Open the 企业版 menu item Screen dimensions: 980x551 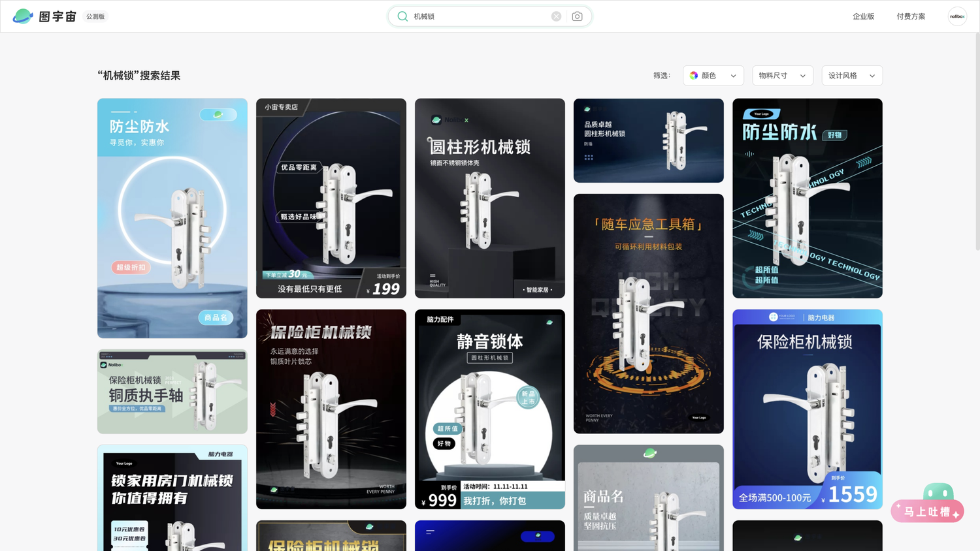pyautogui.click(x=863, y=16)
